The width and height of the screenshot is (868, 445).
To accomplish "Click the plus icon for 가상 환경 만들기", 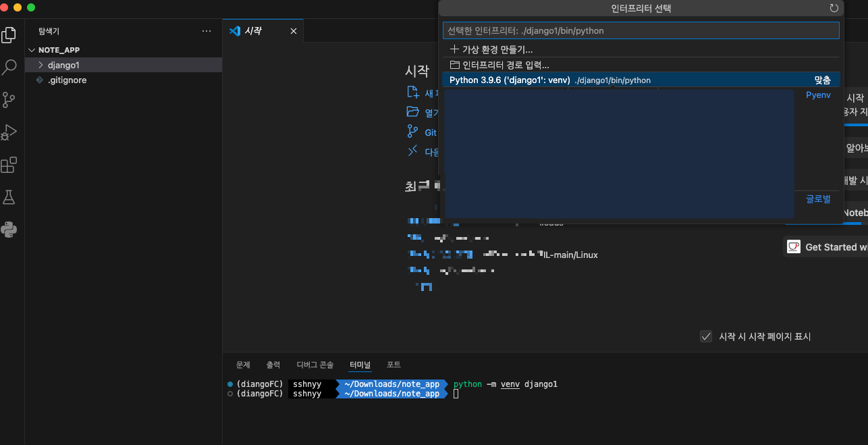I will 454,50.
